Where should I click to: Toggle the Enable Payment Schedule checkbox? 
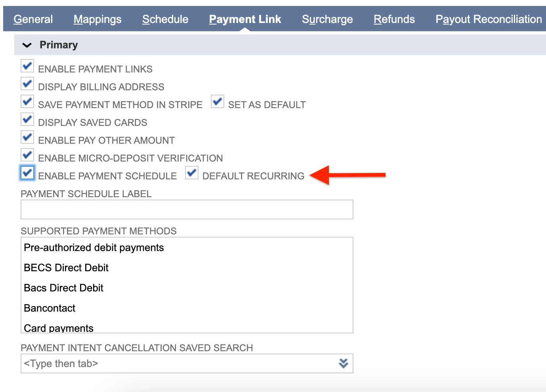pyautogui.click(x=27, y=173)
